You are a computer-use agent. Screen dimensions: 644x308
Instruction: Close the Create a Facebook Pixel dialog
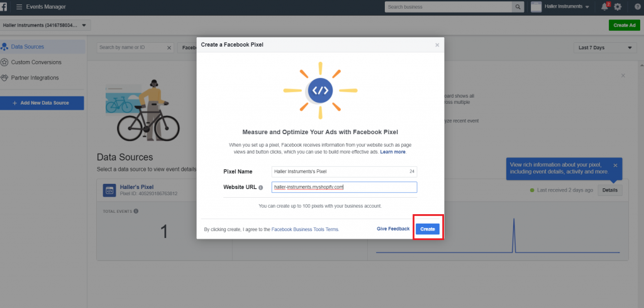click(x=437, y=45)
